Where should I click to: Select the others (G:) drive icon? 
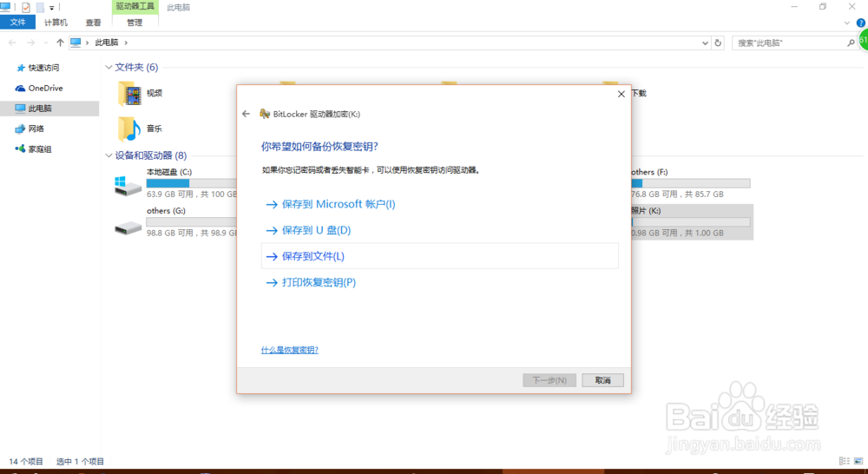tap(128, 227)
